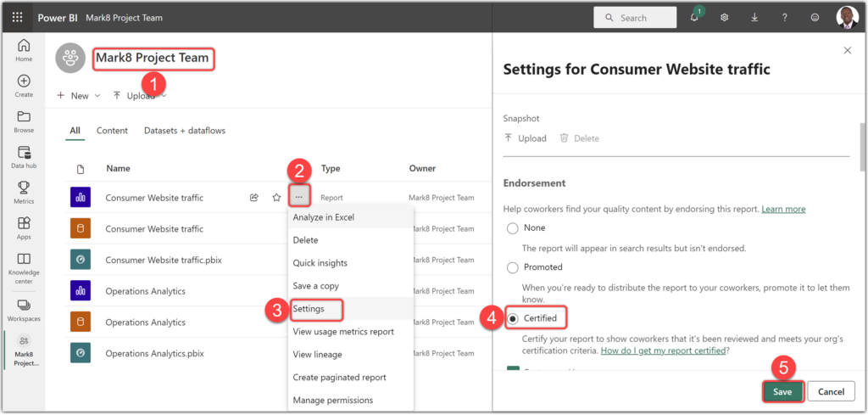Click the purple Consumer Website traffic report icon

click(81, 197)
